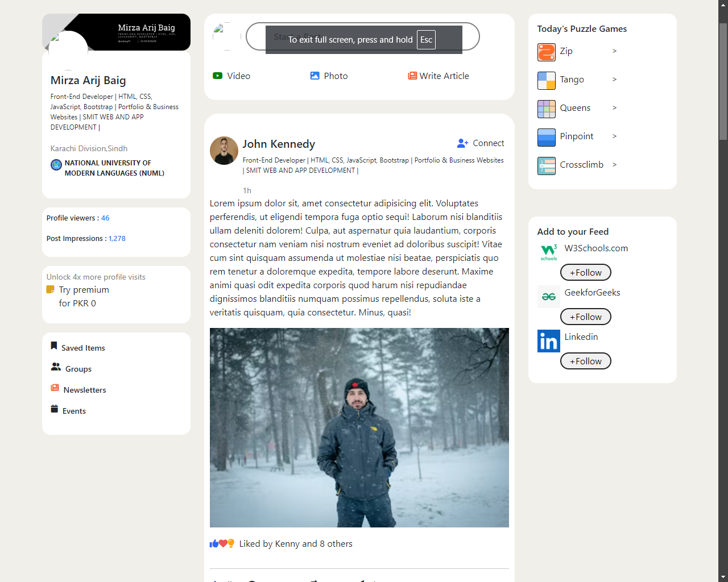
Task: Follow Linkedin page
Action: point(586,361)
